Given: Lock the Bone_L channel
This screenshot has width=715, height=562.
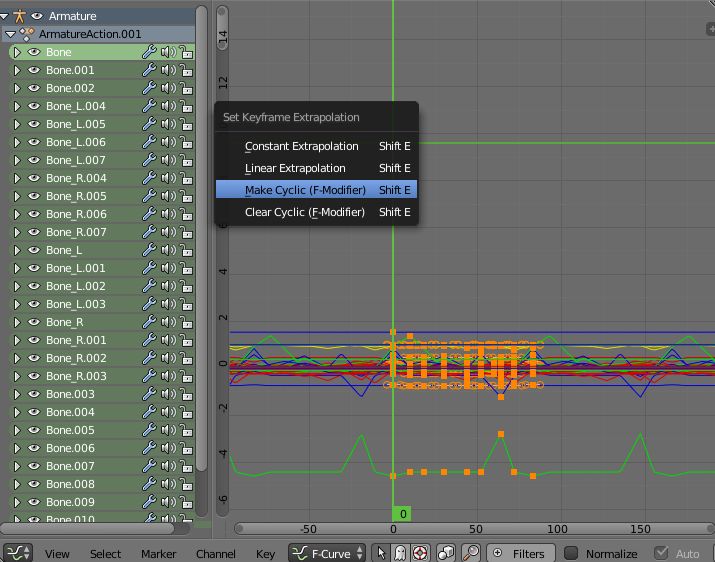Looking at the screenshot, I should pyautogui.click(x=186, y=250).
